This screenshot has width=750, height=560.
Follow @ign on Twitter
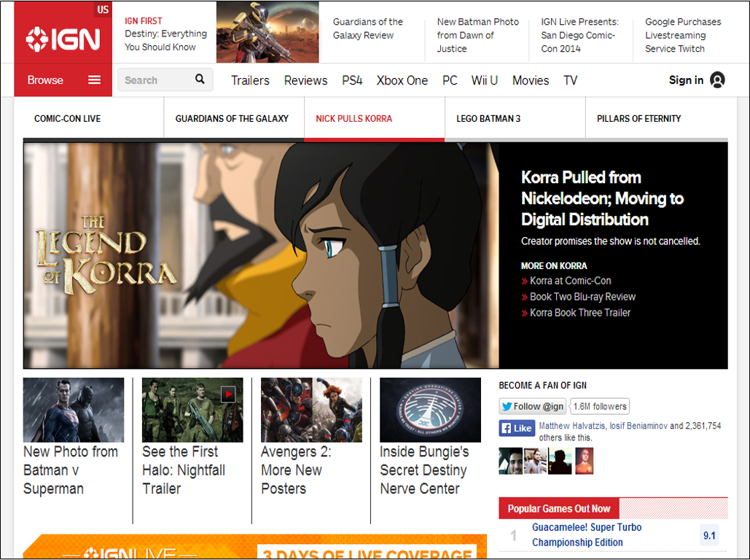click(x=532, y=406)
